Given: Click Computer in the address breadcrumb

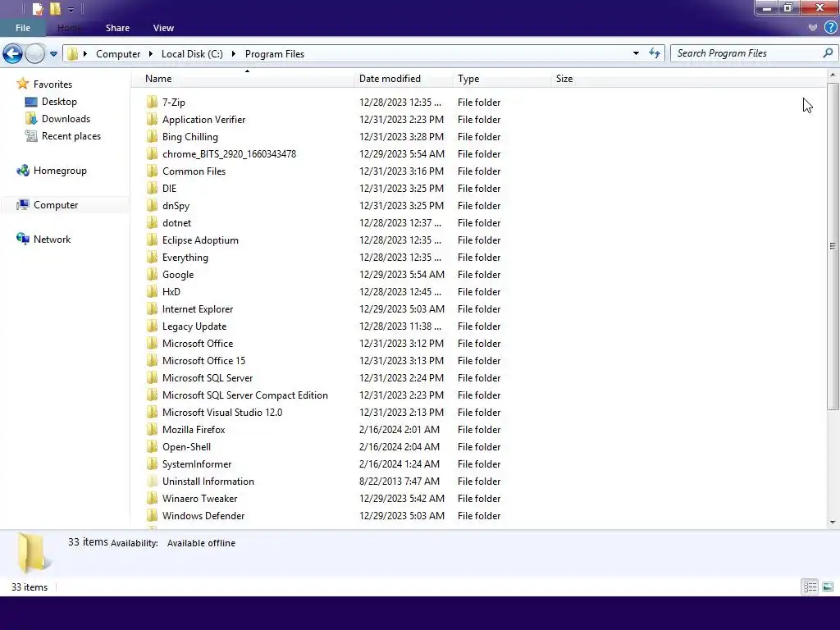Looking at the screenshot, I should (118, 53).
